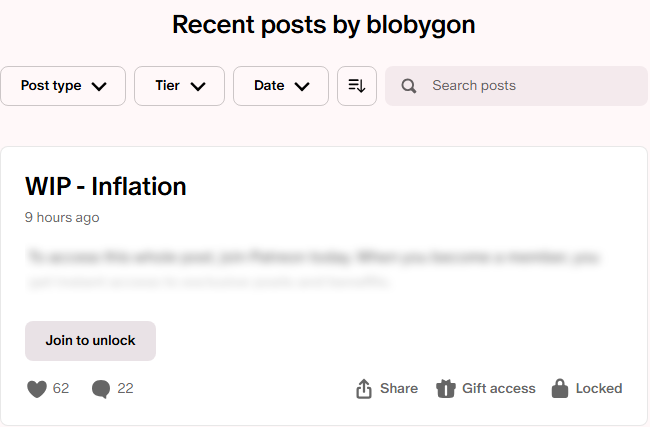Click the heart like icon
Screen dimensions: 650x427
(37, 389)
